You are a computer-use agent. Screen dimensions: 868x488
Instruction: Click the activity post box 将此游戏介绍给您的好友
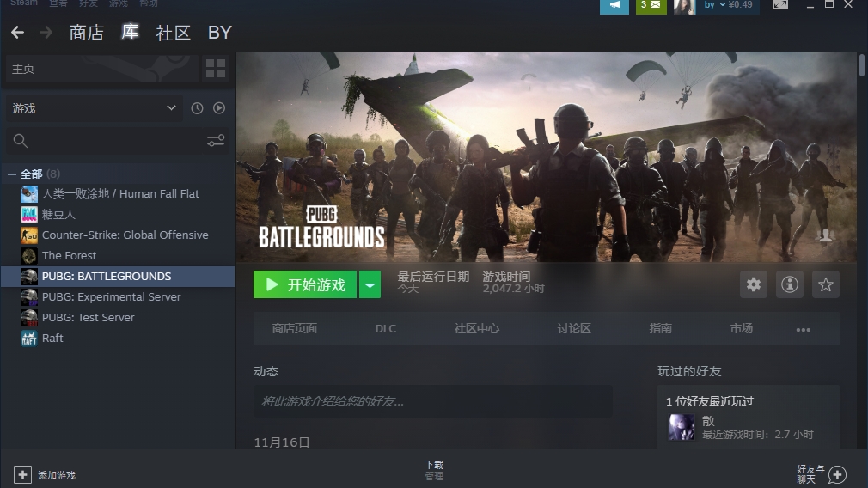click(x=433, y=401)
